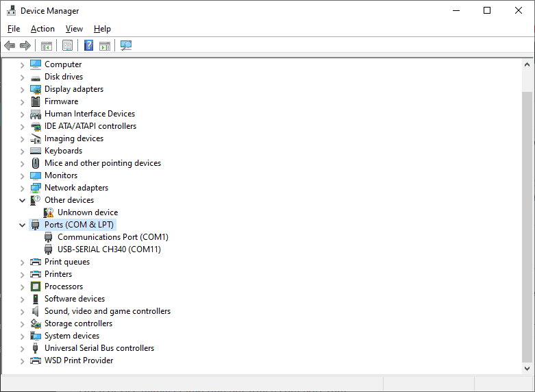Expand the Display adapters category
The image size is (535, 392).
click(x=22, y=89)
